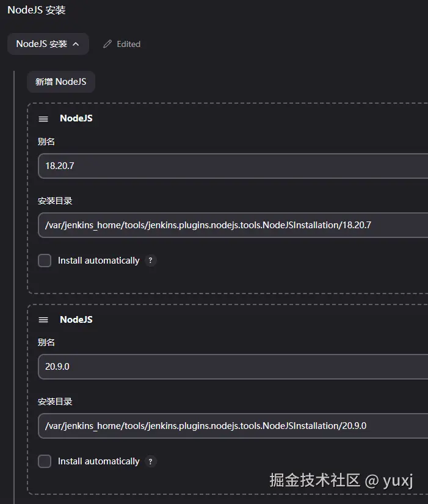Click drag handle icon of the 18.20.7 NodeJS entry
The height and width of the screenshot is (504, 428).
pyautogui.click(x=43, y=118)
